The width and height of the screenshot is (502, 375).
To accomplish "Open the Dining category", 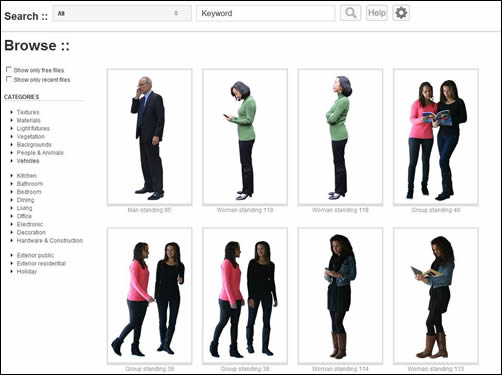I will tap(25, 200).
